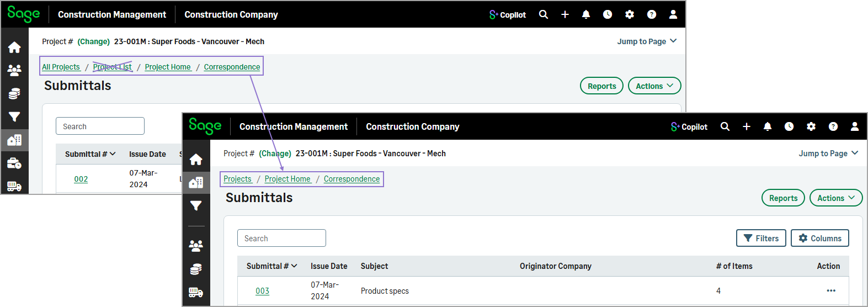
Task: Open coins stack icon in back window sidebar
Action: [14, 94]
